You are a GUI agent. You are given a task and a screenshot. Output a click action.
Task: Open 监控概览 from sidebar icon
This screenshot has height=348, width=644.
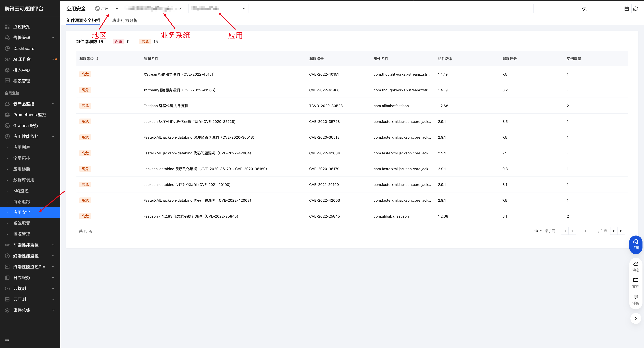(x=7, y=26)
